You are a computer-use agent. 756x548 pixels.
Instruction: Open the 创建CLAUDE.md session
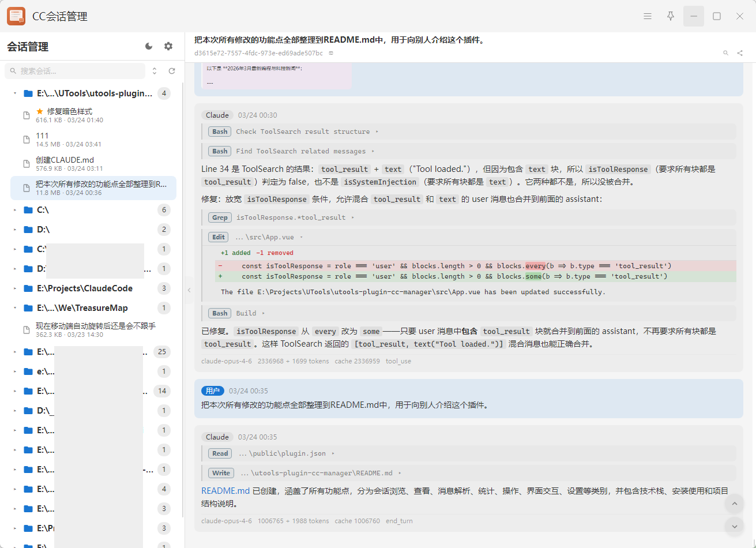(x=65, y=160)
